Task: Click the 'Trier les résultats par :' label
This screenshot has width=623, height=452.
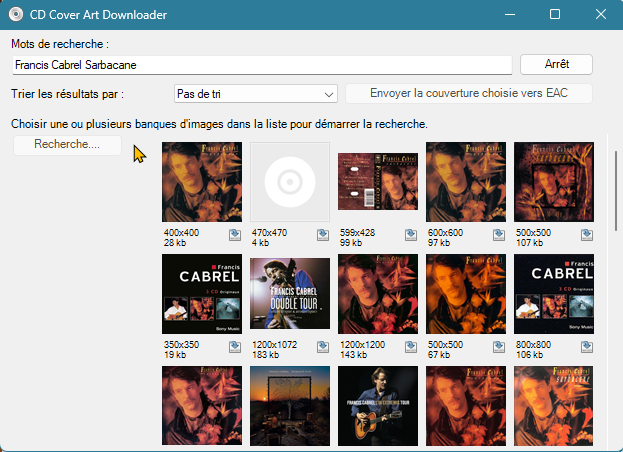Action: click(68, 94)
